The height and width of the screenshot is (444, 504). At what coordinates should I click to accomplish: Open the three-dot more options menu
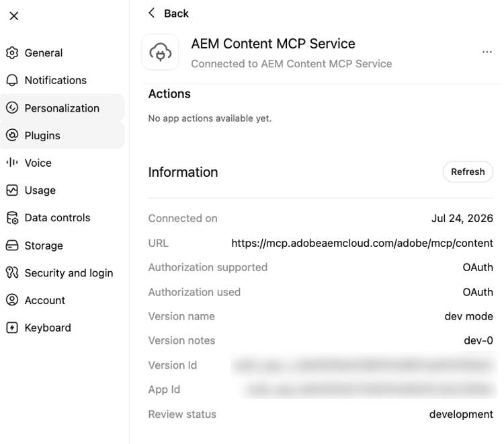click(x=487, y=52)
